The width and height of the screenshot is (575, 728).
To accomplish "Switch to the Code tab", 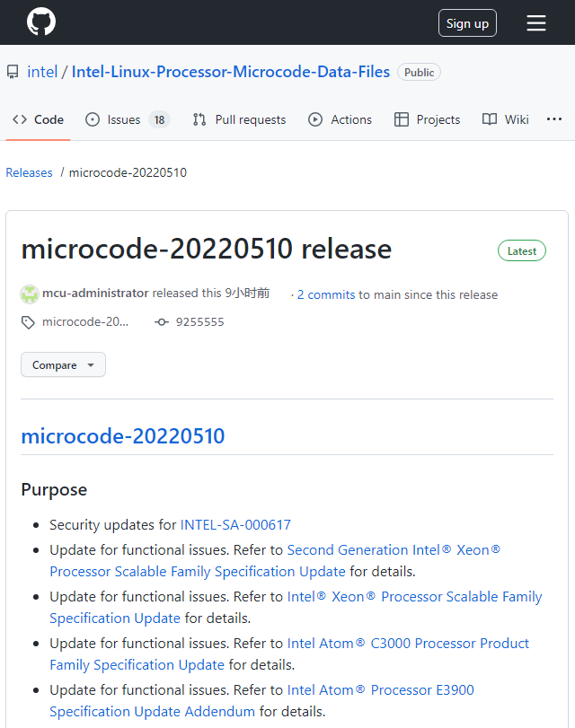I will point(38,119).
